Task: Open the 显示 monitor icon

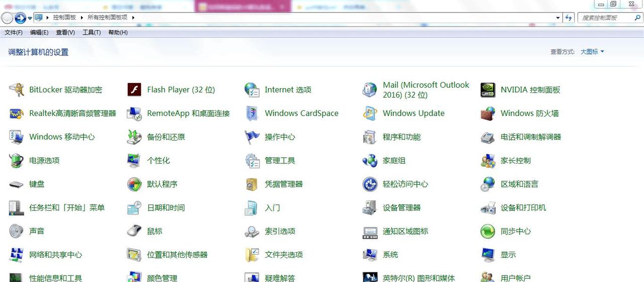Action: (488, 255)
